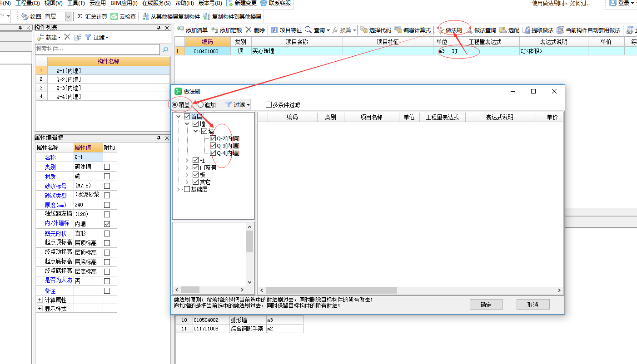Open the 云应用 menu
Viewport: 637px width, 364px height.
98,3
